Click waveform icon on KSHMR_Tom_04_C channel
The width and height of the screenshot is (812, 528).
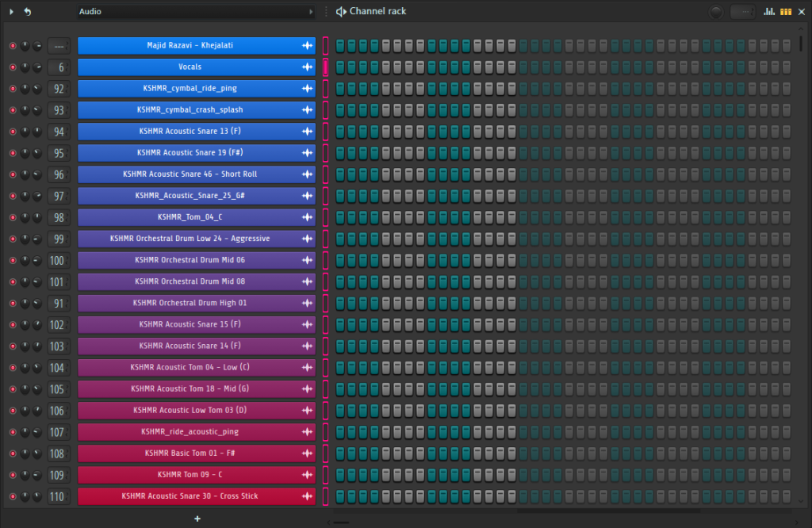click(307, 217)
